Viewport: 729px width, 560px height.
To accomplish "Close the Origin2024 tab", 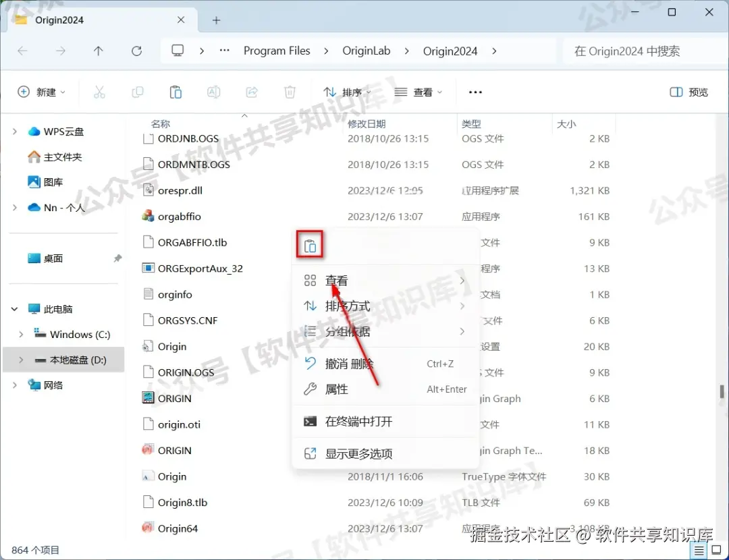I will (181, 20).
